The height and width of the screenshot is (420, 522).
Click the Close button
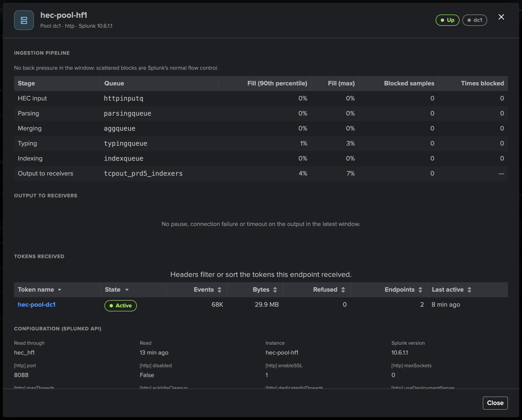495,403
